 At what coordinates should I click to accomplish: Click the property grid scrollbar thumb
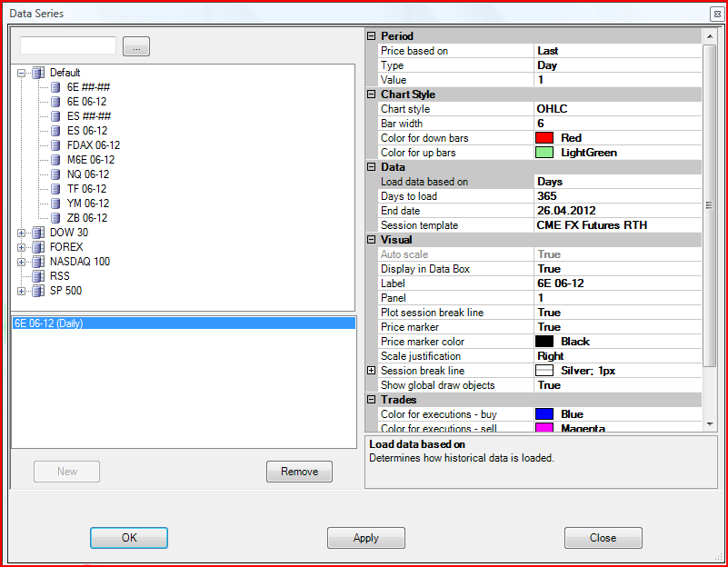coord(710,205)
